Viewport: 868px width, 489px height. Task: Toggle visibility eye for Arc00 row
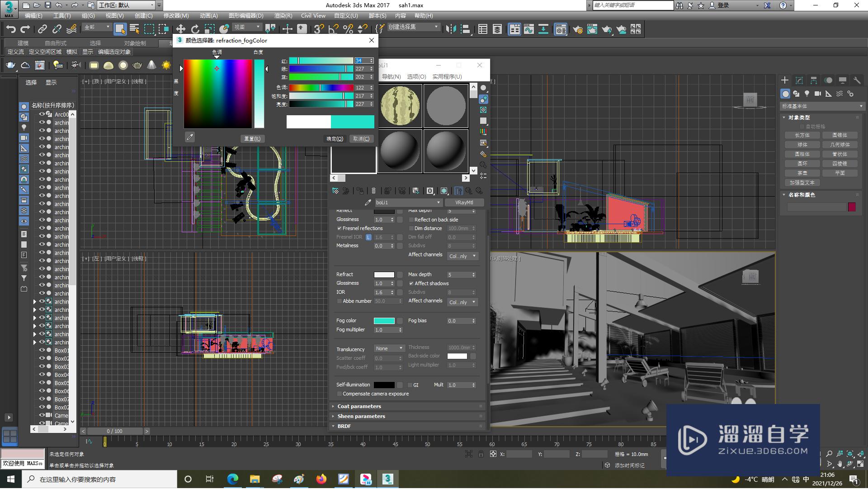pos(42,114)
